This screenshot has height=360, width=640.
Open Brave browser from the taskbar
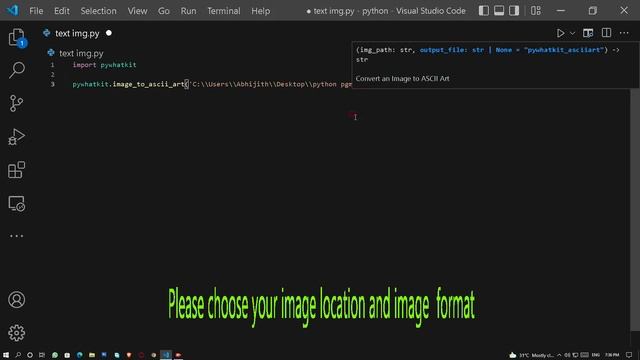129,355
